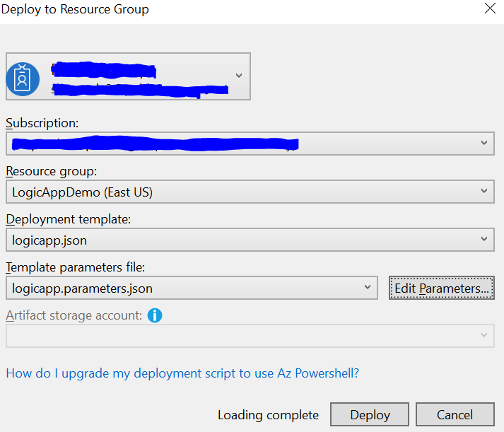504x432 pixels.
Task: Click the Edit Parameters button
Action: [442, 288]
